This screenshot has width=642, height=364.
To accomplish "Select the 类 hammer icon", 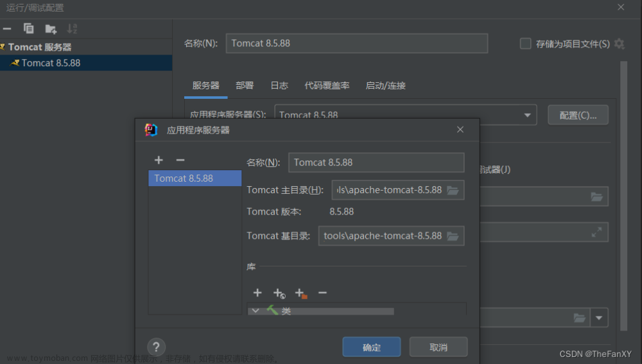I will pyautogui.click(x=272, y=310).
